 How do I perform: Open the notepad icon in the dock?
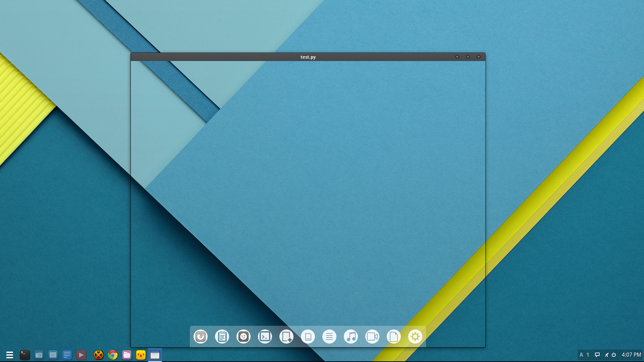pyautogui.click(x=222, y=337)
